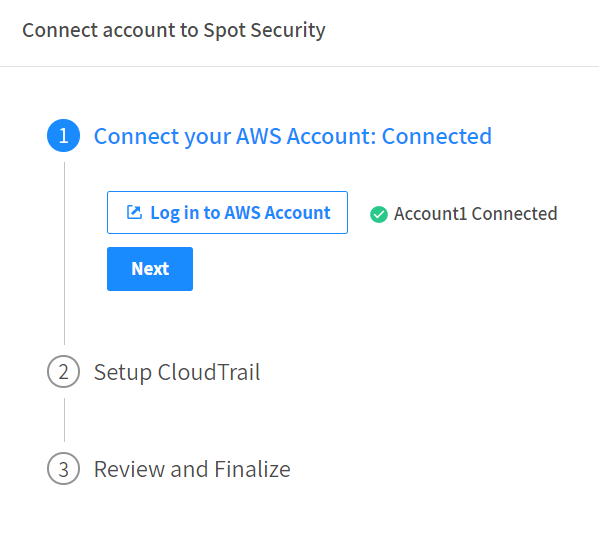Click the CloudTrail word in step 2
The width and height of the screenshot is (599, 543).
pos(209,372)
